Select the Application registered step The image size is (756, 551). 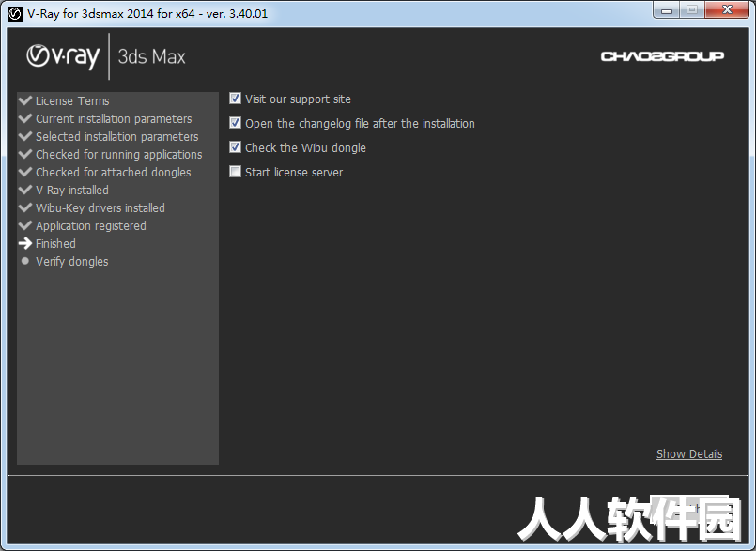[x=91, y=225]
